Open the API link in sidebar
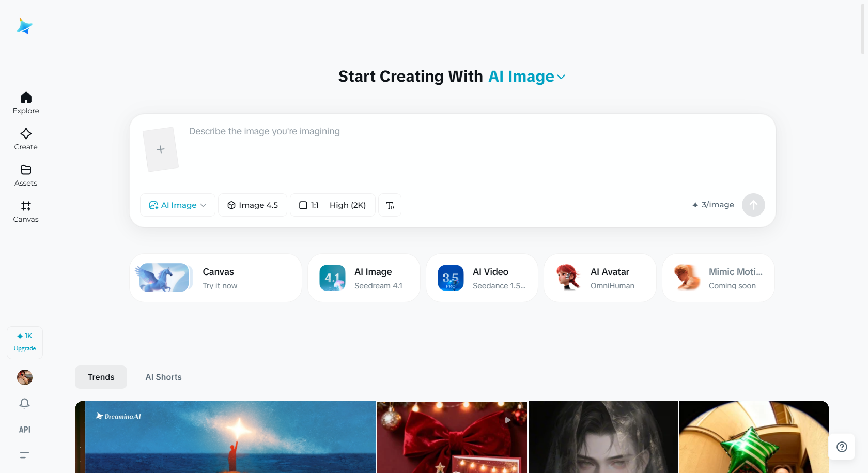 [x=25, y=430]
